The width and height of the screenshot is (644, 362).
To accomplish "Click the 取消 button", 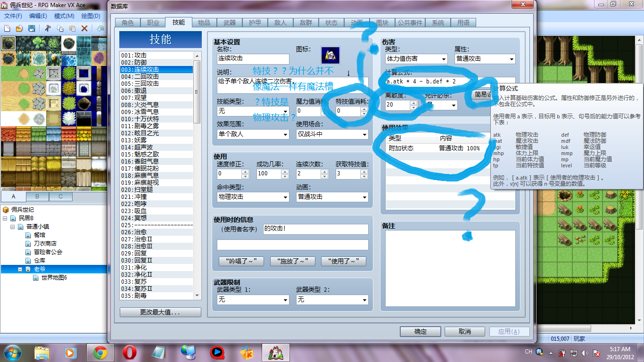I will click(x=465, y=331).
